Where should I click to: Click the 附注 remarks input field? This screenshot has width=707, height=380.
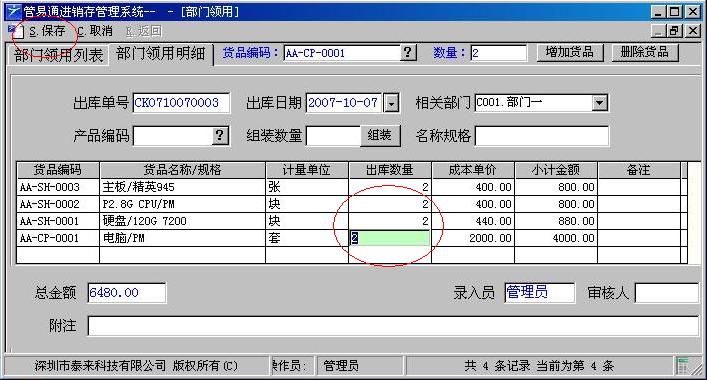click(393, 325)
